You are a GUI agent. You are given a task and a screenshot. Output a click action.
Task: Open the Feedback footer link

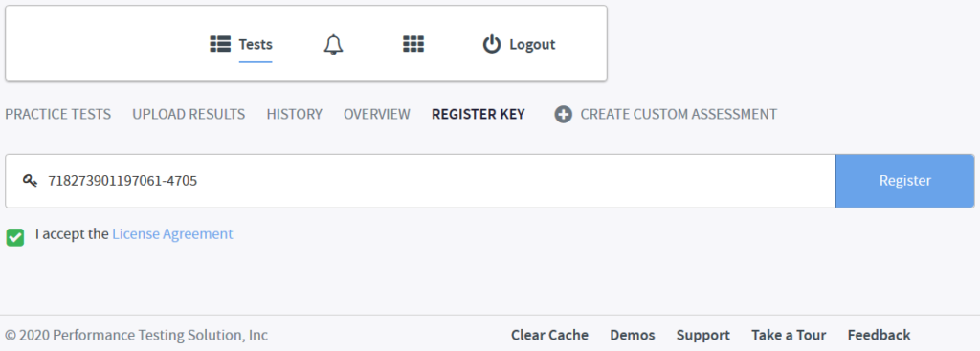coord(879,336)
